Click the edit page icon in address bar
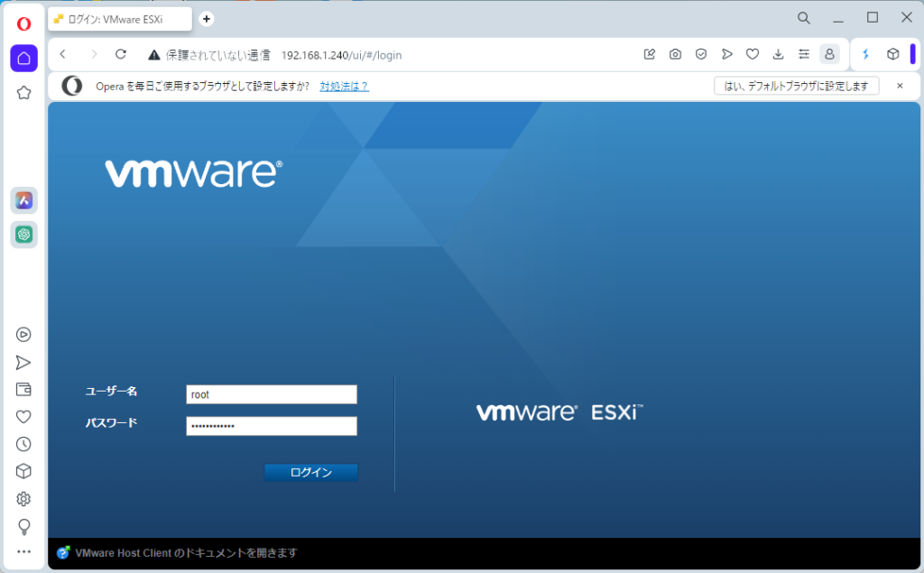This screenshot has width=924, height=573. (x=650, y=54)
